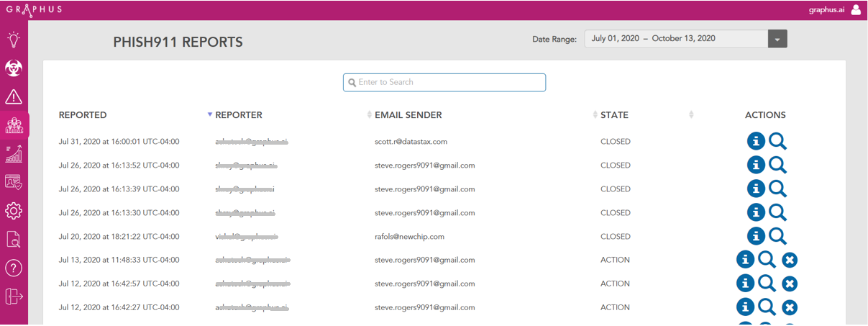View info for the Jul 12 16:42:57 report
The height and width of the screenshot is (326, 868).
745,284
